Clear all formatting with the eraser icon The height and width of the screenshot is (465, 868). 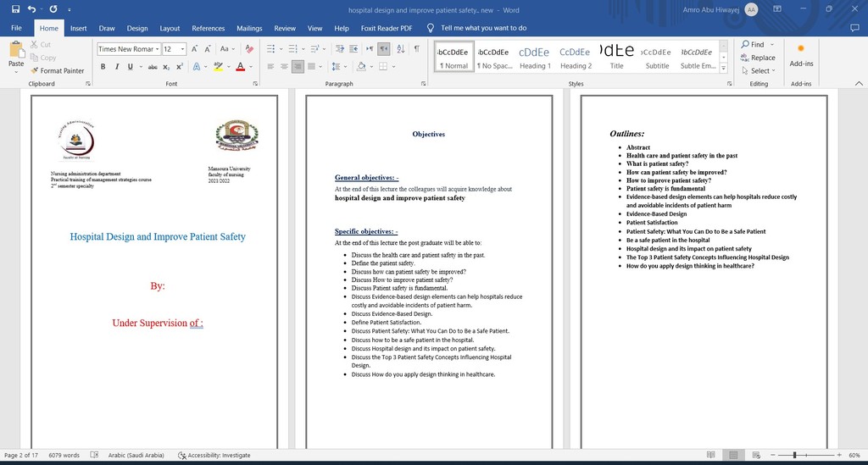pyautogui.click(x=250, y=48)
